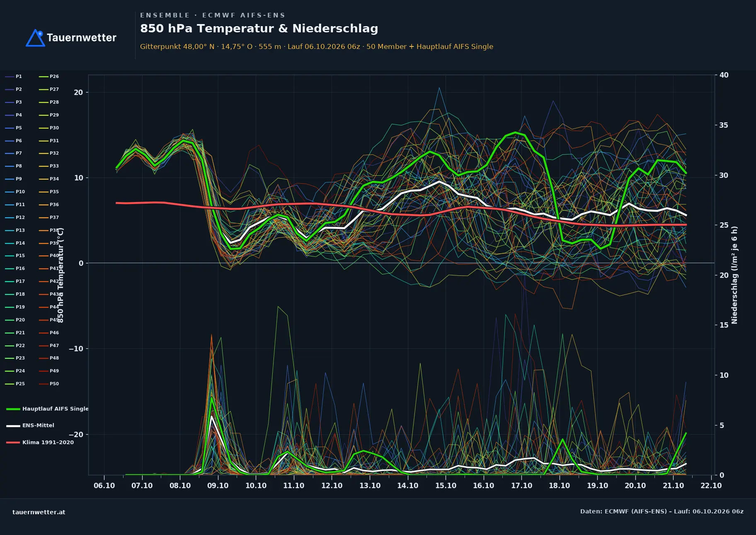This screenshot has height=535, width=756.
Task: Select legend entry P5
Action: click(x=14, y=128)
